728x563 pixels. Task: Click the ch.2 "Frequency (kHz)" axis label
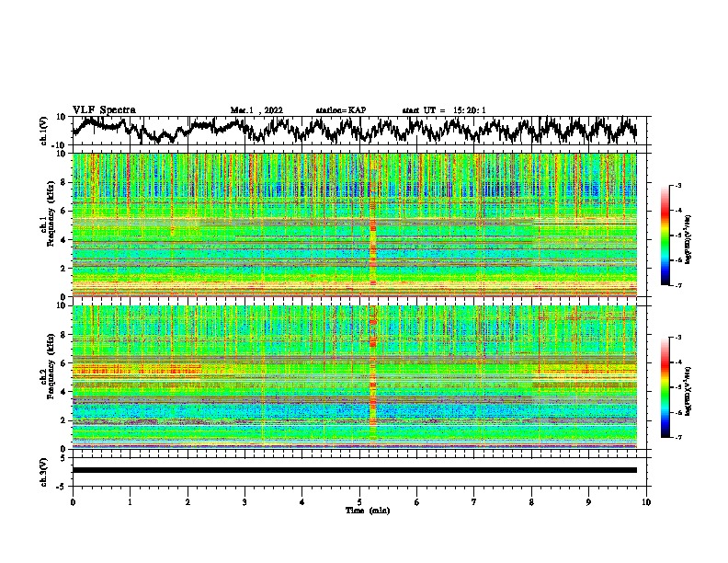click(x=51, y=366)
